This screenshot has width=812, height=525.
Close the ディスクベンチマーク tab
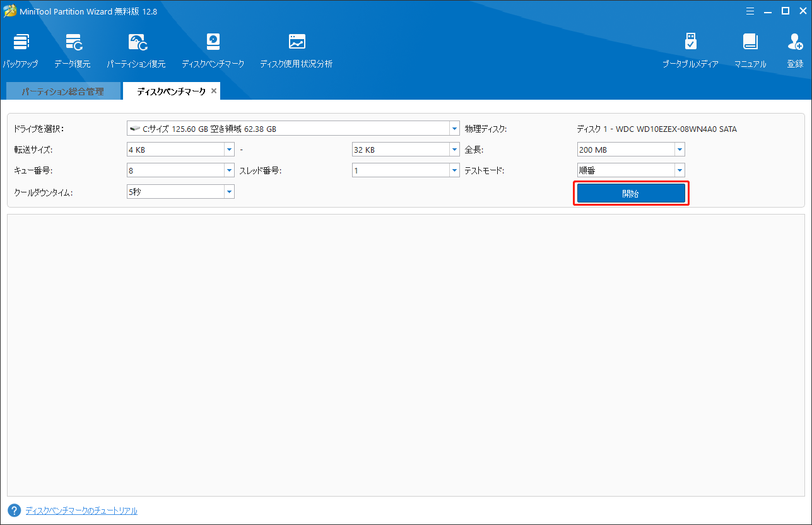(x=214, y=91)
